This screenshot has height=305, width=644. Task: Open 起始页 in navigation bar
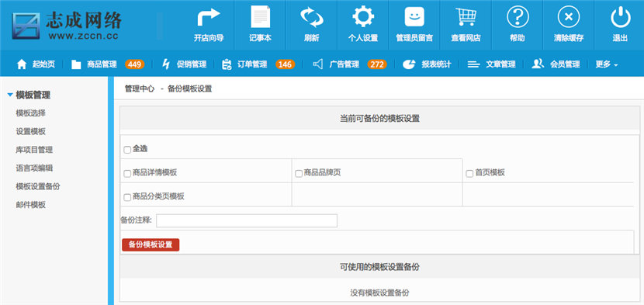click(43, 64)
